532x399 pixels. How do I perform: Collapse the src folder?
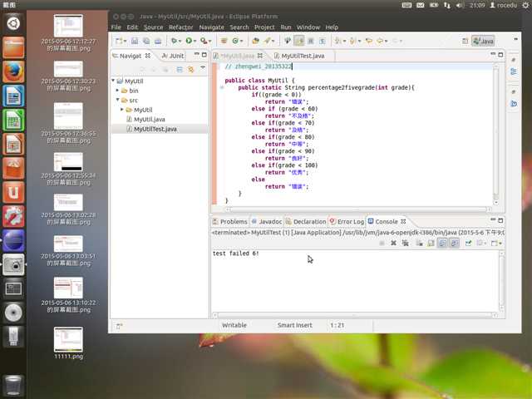(118, 100)
